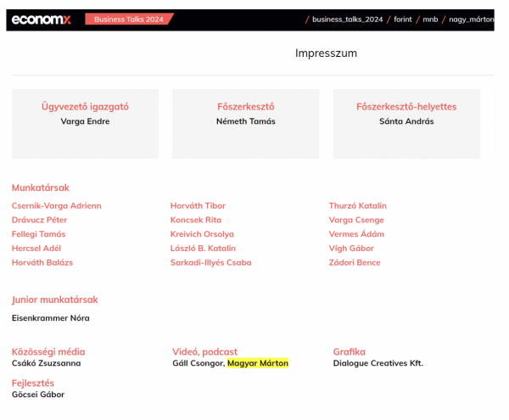The width and height of the screenshot is (509, 420).
Task: Open Fellegi Tamás's author page
Action: (x=39, y=234)
